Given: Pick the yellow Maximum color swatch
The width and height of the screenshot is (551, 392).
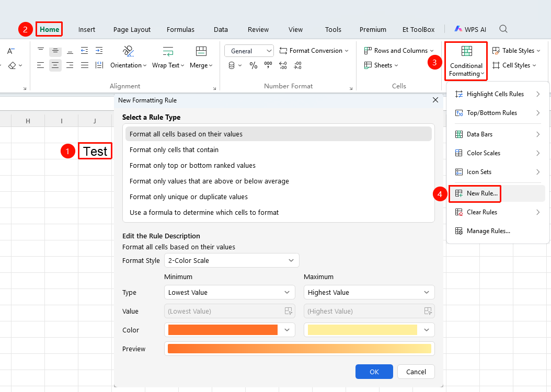Looking at the screenshot, I should pyautogui.click(x=362, y=330).
